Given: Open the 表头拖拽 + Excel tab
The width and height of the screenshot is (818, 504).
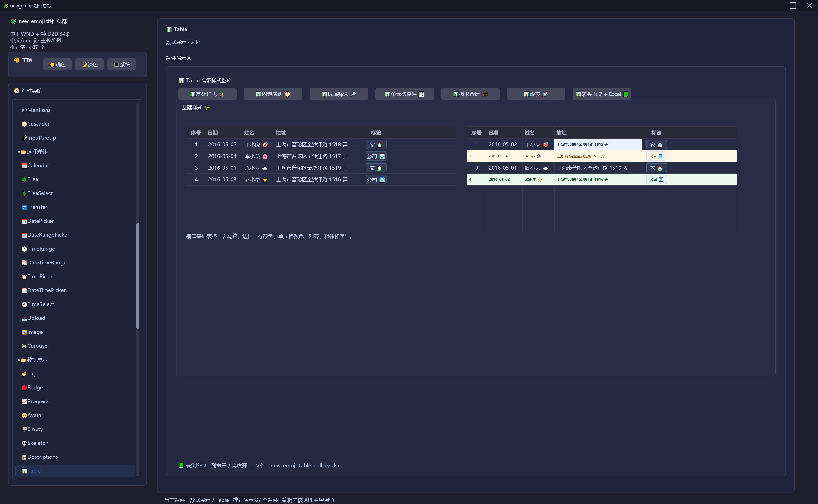Looking at the screenshot, I should tap(601, 94).
